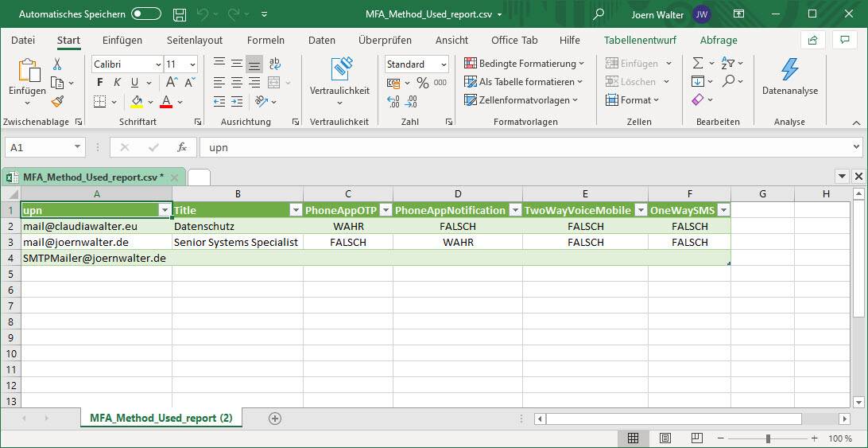Switch to page layout view in status bar

(x=665, y=438)
